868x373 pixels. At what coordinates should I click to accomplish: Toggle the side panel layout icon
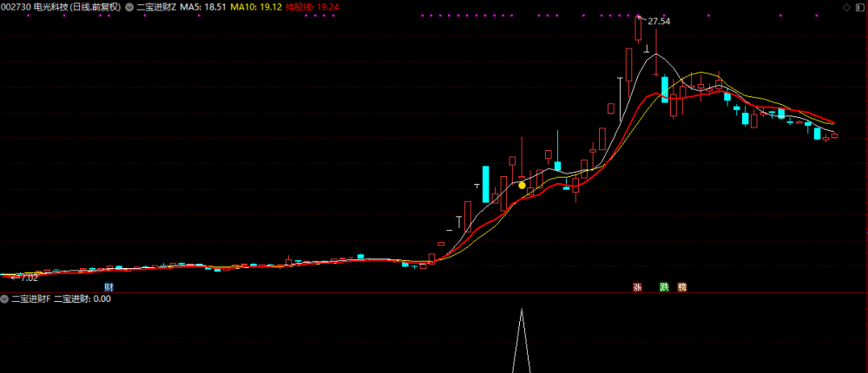coord(859,7)
